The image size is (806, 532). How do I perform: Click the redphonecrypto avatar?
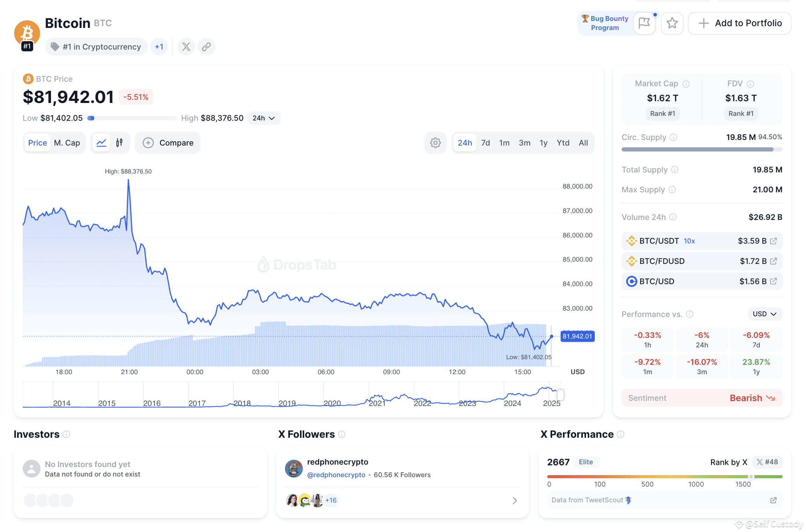[294, 468]
